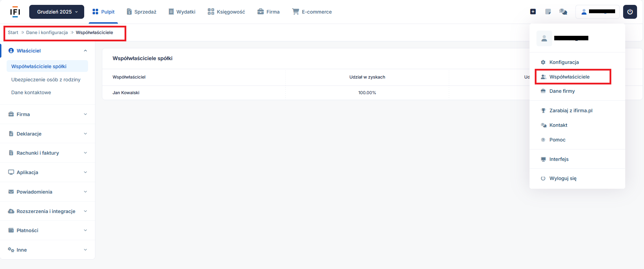Screen dimensions: 644x269
Task: Click the Konfiguracja gear menu entry
Action: 564,62
